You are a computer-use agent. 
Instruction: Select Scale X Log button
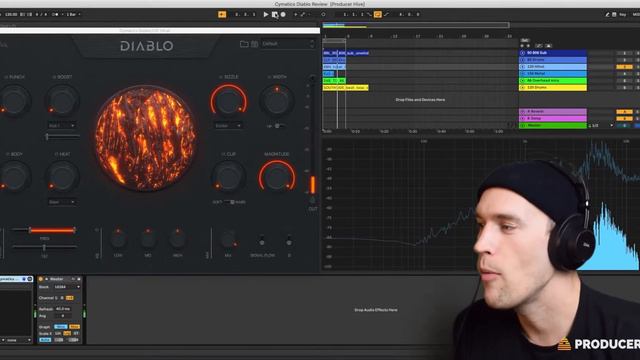pyautogui.click(x=67, y=333)
